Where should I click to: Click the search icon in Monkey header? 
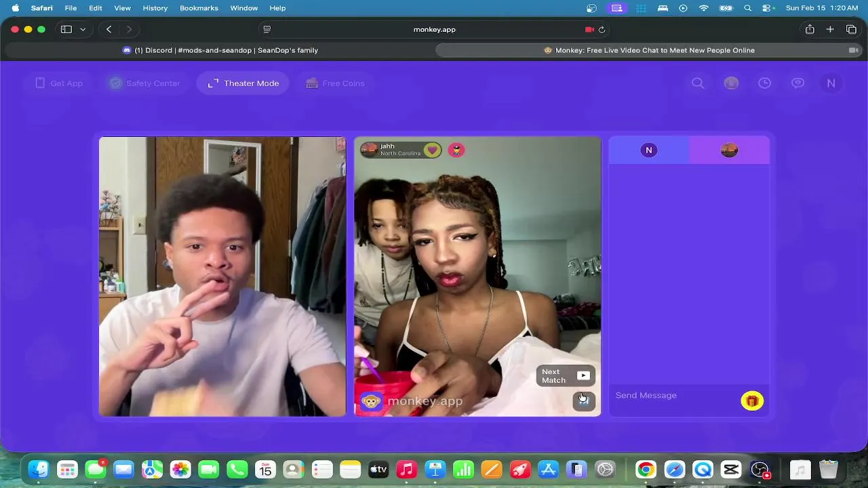tap(698, 83)
